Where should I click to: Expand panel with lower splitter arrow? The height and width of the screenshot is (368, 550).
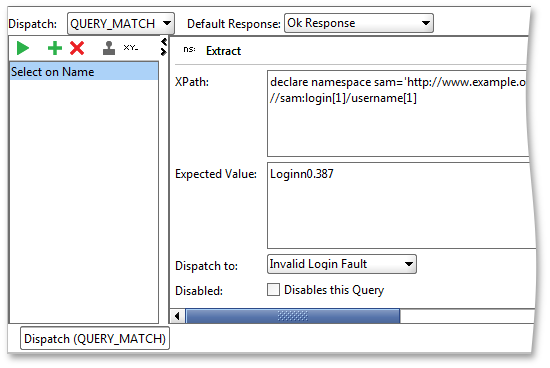pyautogui.click(x=163, y=52)
